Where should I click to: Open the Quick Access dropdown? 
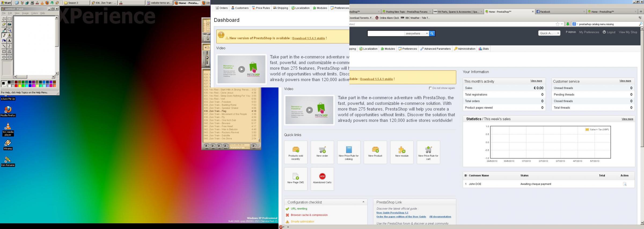(549, 33)
